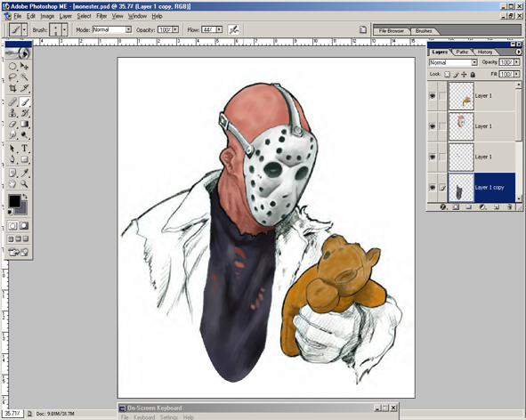Open the layer Fill arrow

pyautogui.click(x=516, y=74)
